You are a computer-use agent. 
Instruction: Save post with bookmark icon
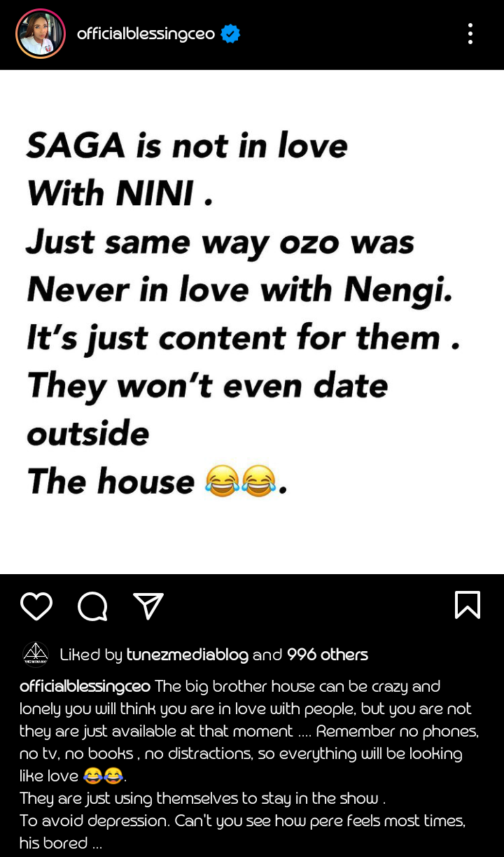(x=468, y=605)
